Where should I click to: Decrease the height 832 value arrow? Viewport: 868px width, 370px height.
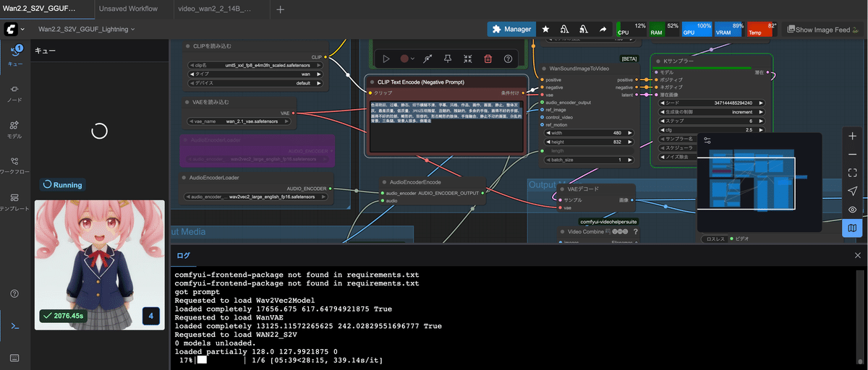(x=548, y=142)
